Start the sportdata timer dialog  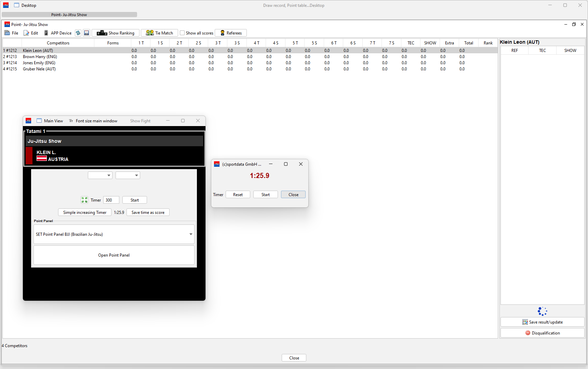[x=266, y=194]
